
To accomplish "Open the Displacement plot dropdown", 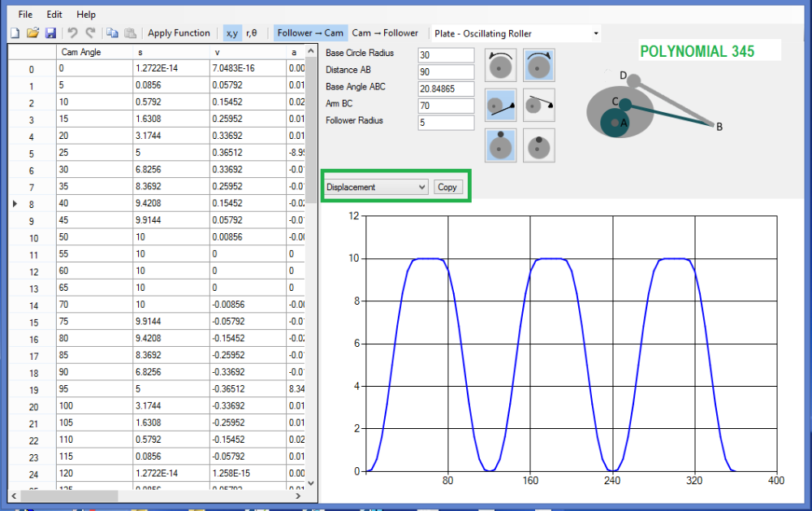I will (375, 187).
